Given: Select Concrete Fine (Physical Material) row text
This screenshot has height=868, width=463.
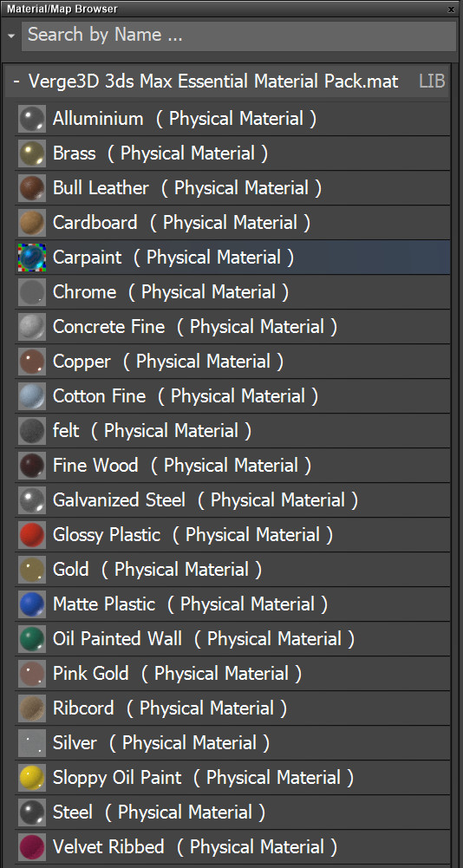Looking at the screenshot, I should click(x=195, y=327).
